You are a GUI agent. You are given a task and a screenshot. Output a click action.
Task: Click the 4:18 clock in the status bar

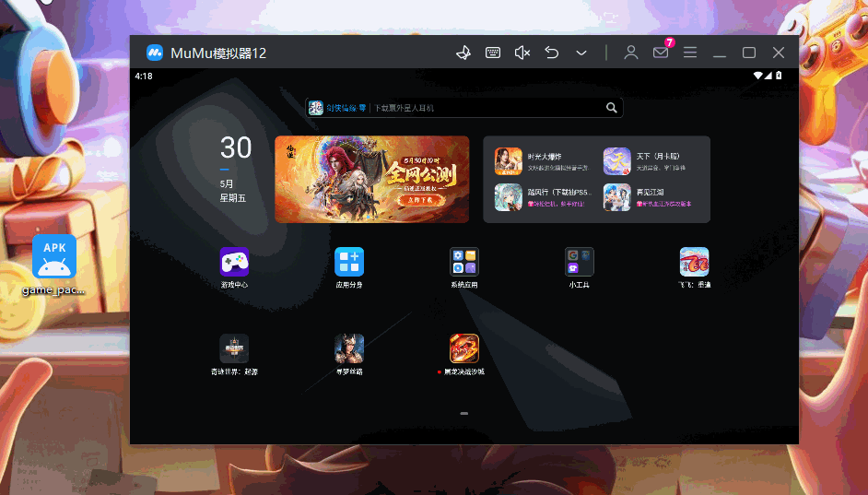pos(144,76)
